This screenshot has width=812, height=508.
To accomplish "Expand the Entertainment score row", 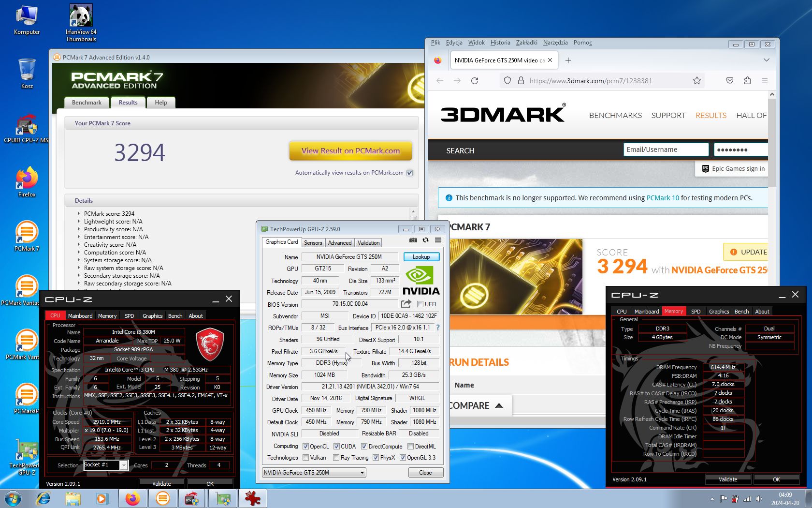I will click(x=79, y=237).
